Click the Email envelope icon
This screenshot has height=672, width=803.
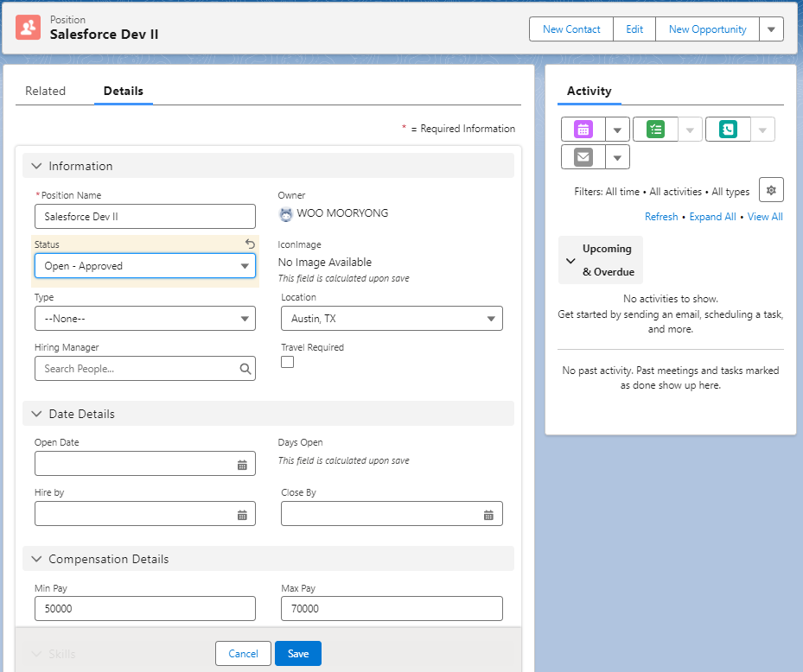pyautogui.click(x=583, y=157)
